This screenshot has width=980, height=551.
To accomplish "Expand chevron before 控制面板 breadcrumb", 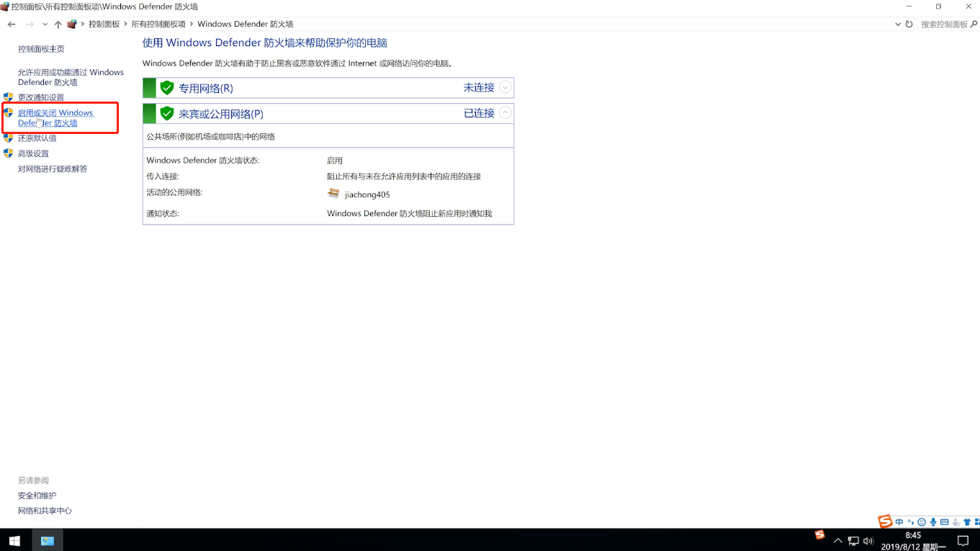I will point(83,24).
